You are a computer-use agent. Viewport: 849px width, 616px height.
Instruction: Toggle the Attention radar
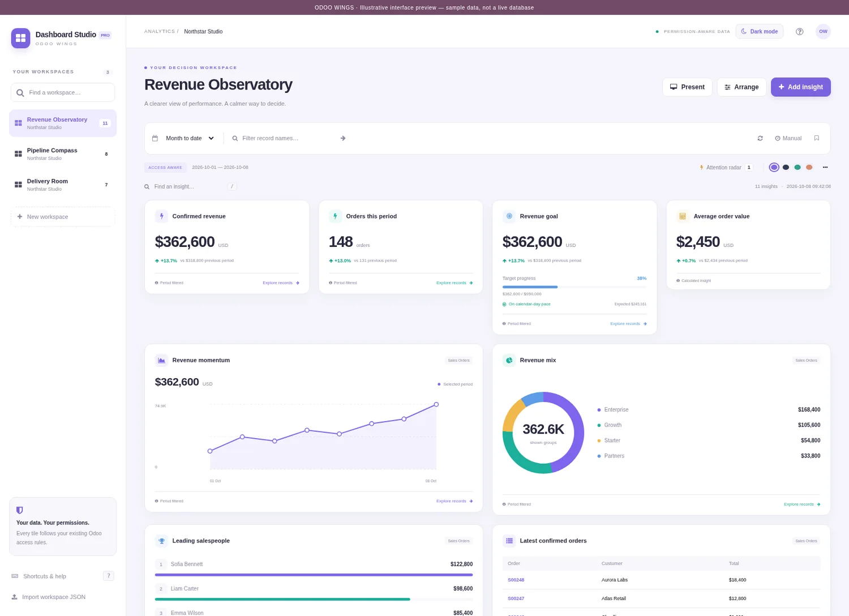click(x=727, y=168)
